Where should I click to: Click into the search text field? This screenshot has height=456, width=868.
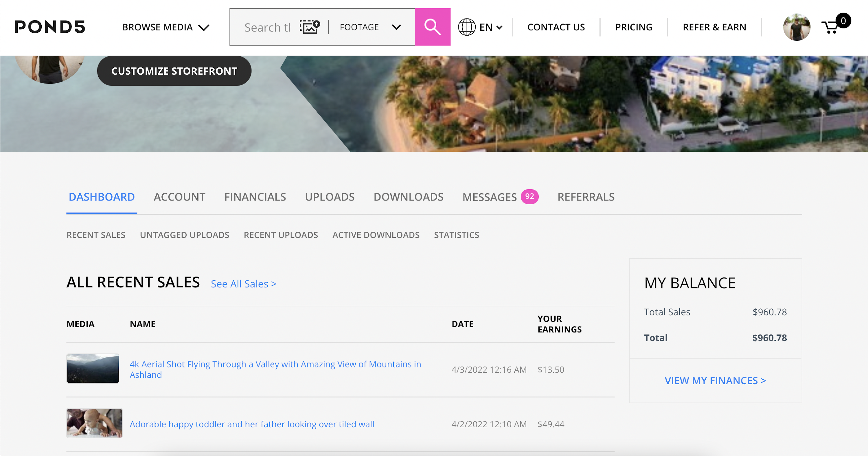(x=267, y=27)
